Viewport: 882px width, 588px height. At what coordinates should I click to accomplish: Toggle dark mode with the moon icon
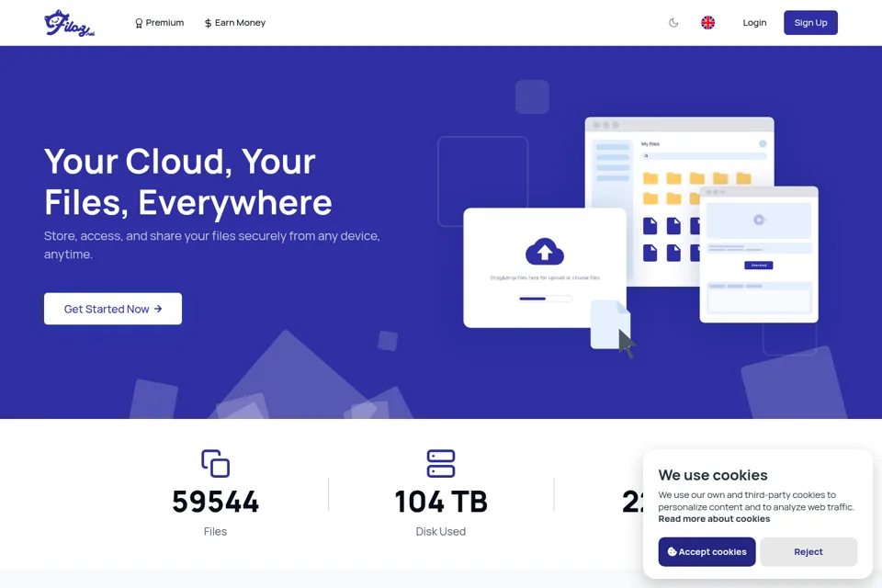[673, 23]
